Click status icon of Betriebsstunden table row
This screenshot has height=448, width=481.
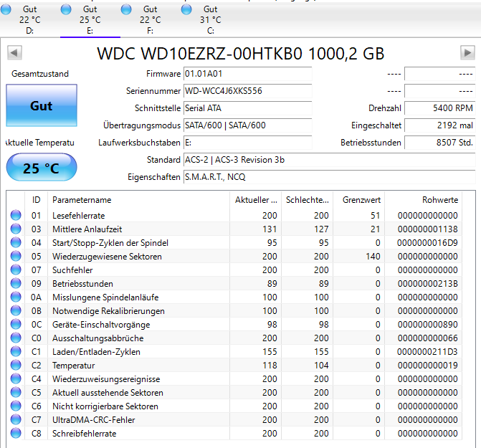click(x=16, y=283)
